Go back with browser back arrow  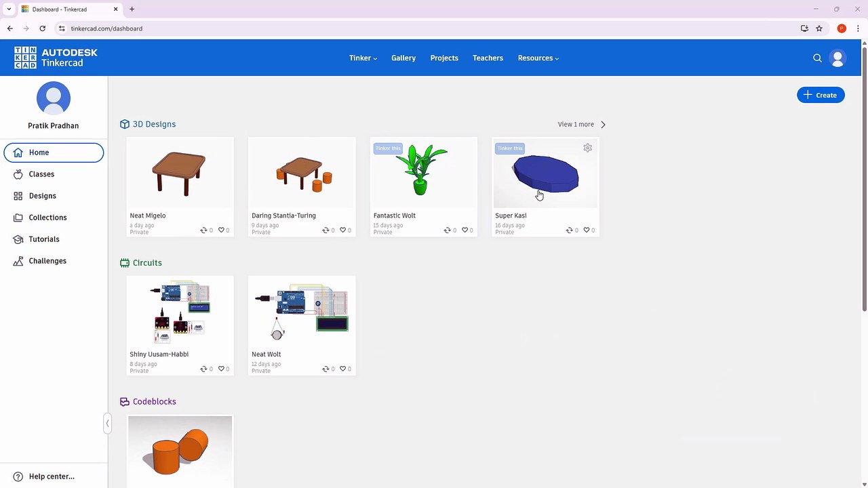coord(10,28)
